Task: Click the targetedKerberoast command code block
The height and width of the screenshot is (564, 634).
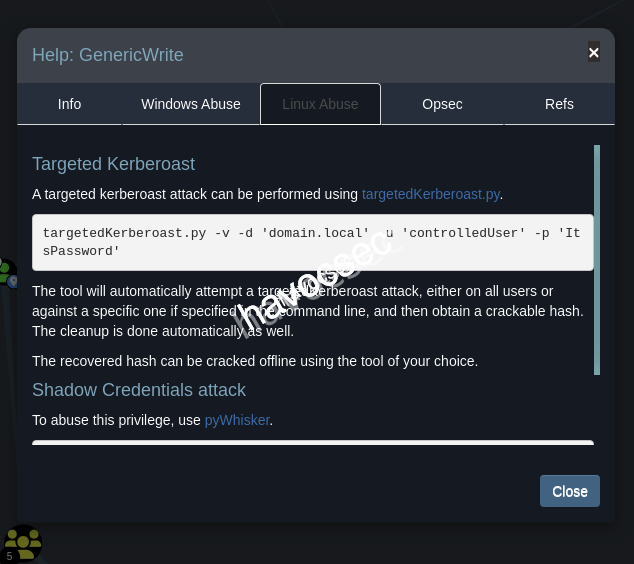Action: [x=312, y=242]
